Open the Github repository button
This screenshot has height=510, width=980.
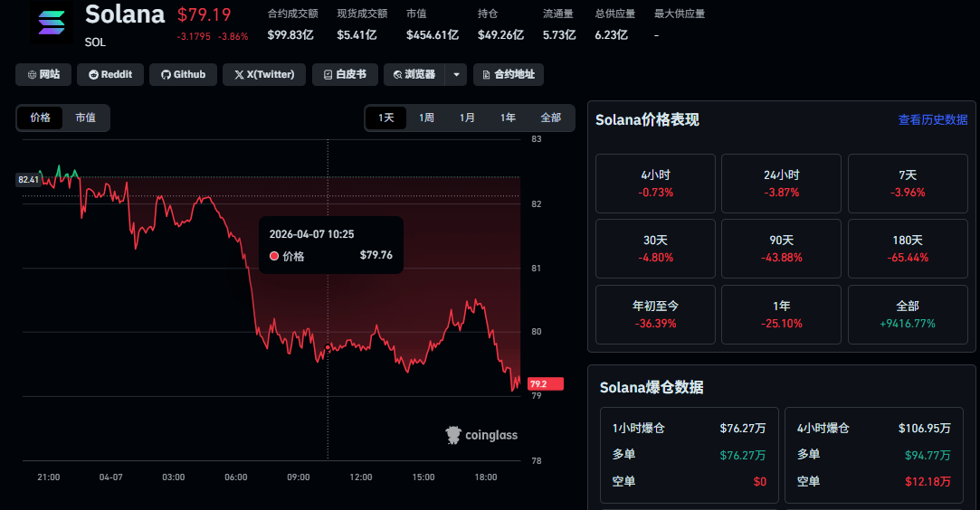click(x=183, y=74)
